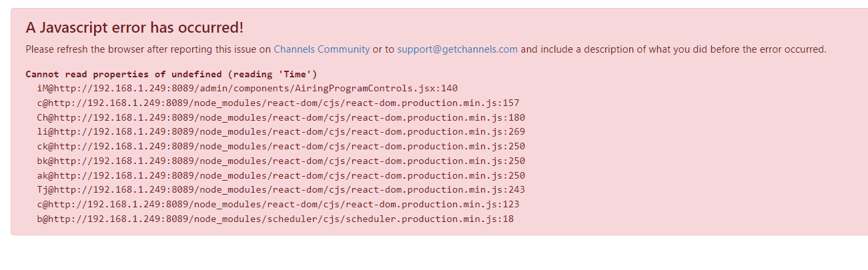Click the Ch@ stack line ending in :180
The image size is (868, 270).
281,118
